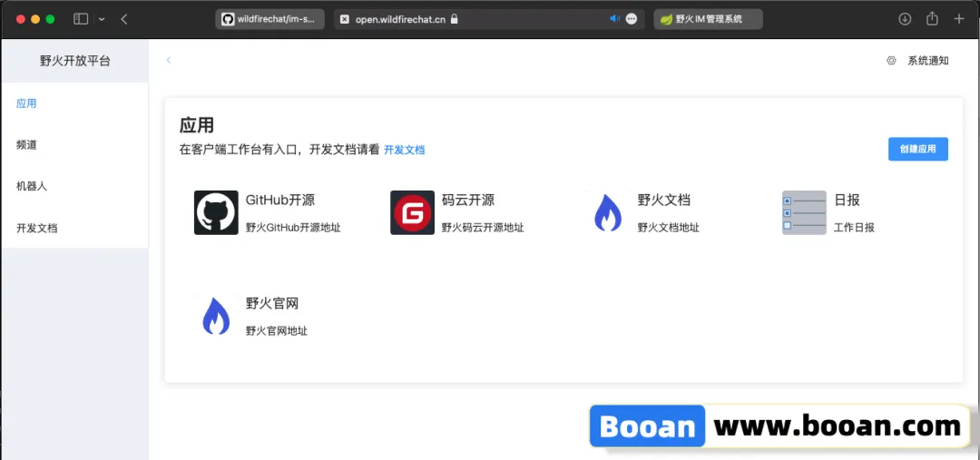Open a new tab with plus icon
The width and height of the screenshot is (980, 460).
(x=959, y=19)
